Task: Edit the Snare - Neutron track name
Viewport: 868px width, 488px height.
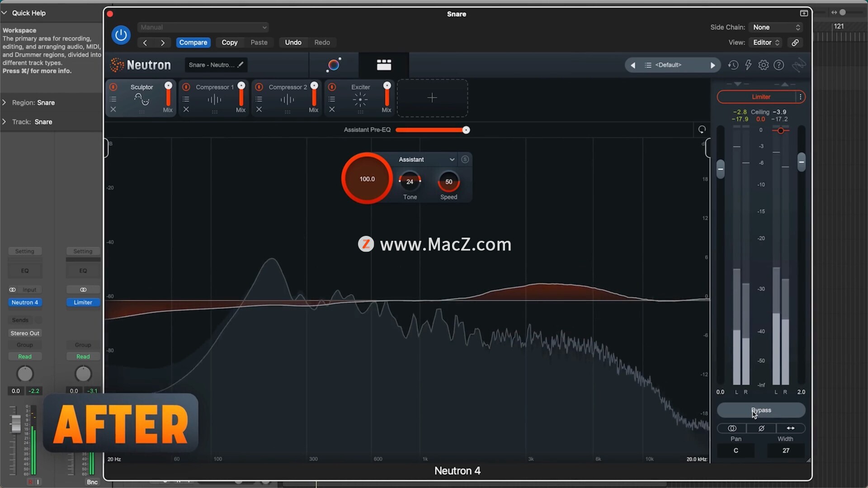Action: tap(216, 65)
